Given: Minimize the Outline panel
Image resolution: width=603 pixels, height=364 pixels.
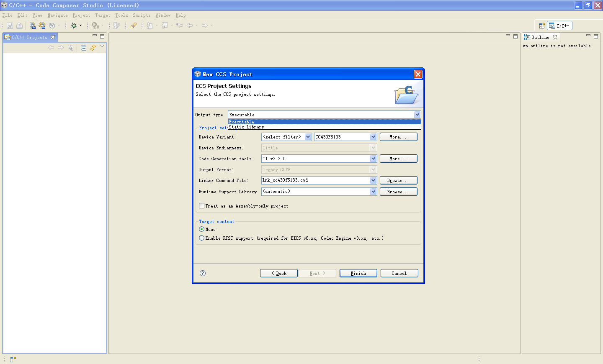Looking at the screenshot, I should click(x=588, y=36).
